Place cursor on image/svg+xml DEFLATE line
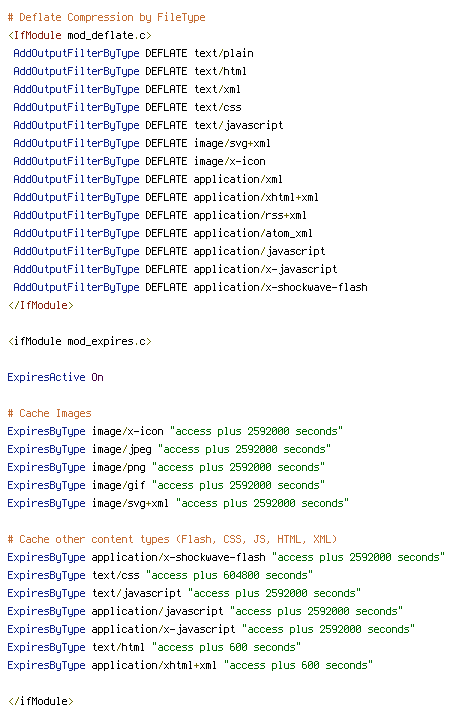Screen dimensions: 454x718 [x=142, y=143]
